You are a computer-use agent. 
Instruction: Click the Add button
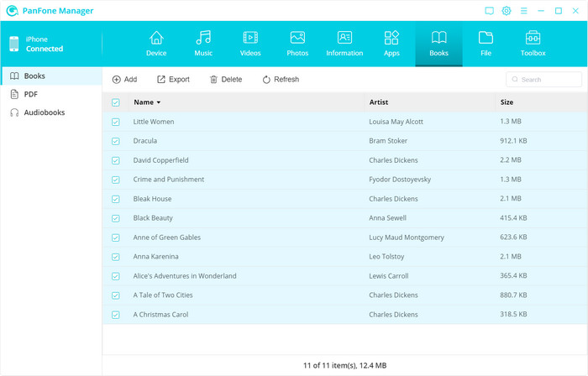[x=124, y=80]
